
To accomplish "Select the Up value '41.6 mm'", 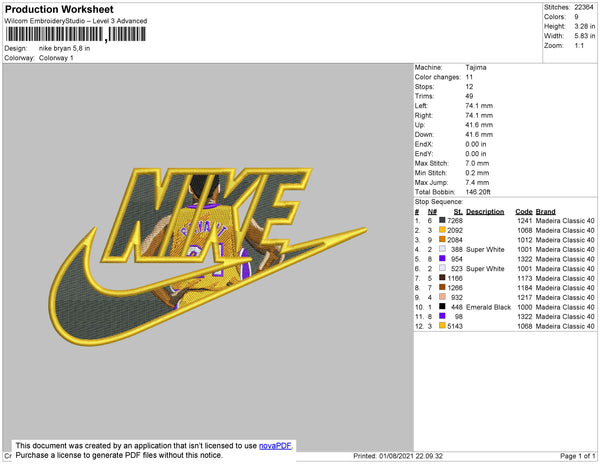I will point(479,125).
